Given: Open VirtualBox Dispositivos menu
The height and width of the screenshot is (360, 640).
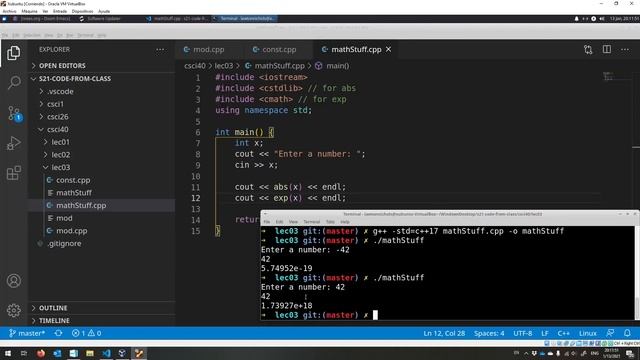Looking at the screenshot, I should (x=82, y=11).
